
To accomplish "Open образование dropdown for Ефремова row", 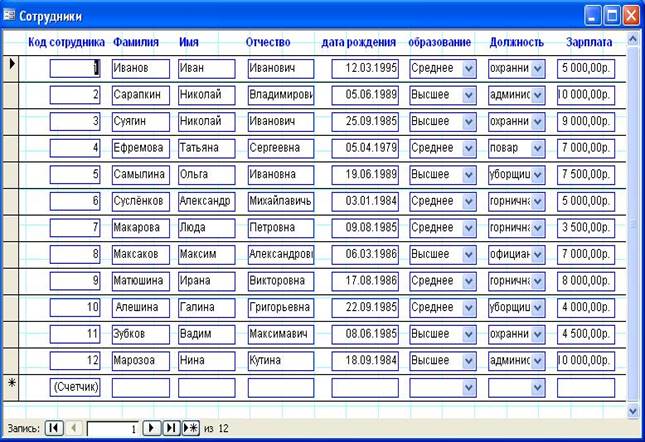I will click(x=469, y=148).
